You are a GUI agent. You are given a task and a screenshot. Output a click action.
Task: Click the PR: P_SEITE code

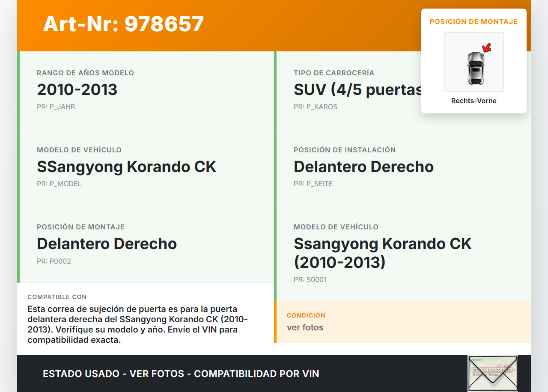(313, 184)
